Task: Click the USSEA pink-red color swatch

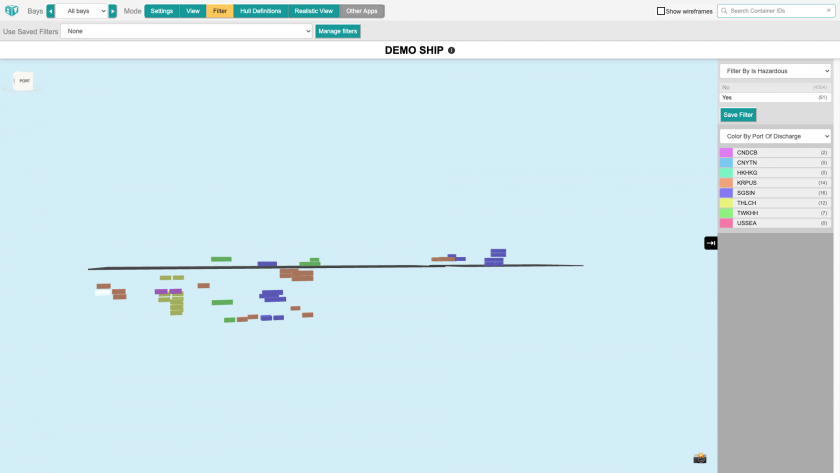Action: pyautogui.click(x=726, y=223)
